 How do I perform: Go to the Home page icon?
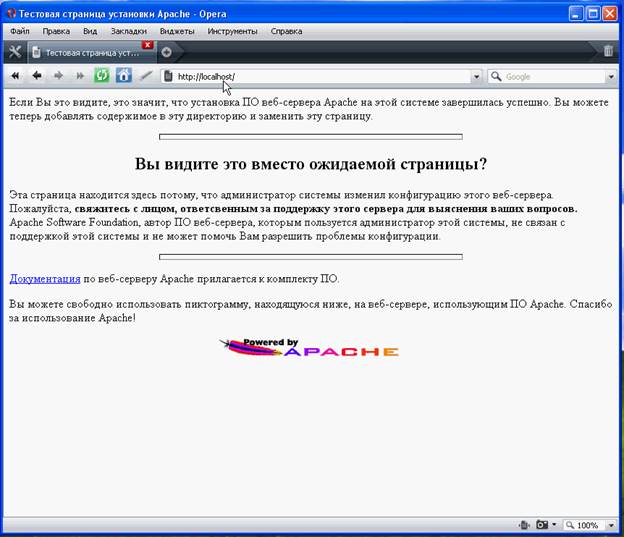(124, 75)
